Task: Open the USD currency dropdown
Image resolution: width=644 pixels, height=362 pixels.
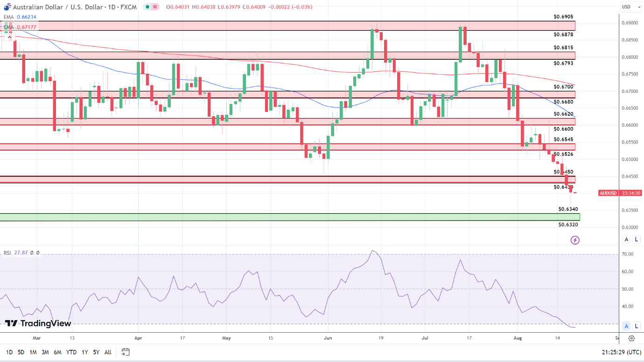Action: [x=631, y=7]
